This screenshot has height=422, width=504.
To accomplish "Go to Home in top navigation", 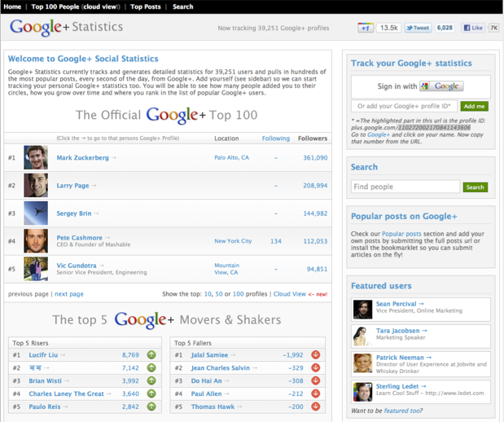I will pyautogui.click(x=12, y=7).
